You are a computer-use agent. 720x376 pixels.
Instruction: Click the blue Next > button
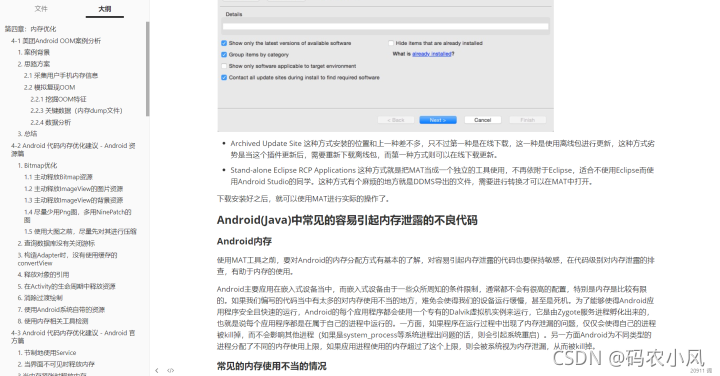coord(438,120)
